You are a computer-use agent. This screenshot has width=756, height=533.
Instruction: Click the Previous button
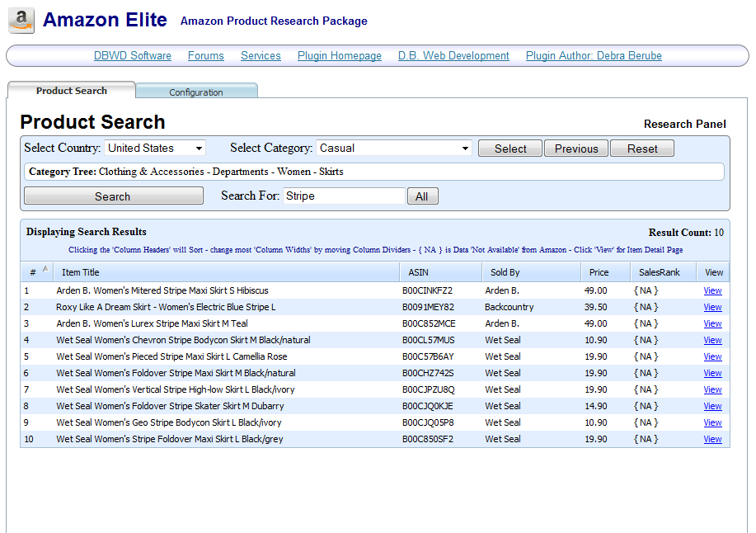pos(576,149)
